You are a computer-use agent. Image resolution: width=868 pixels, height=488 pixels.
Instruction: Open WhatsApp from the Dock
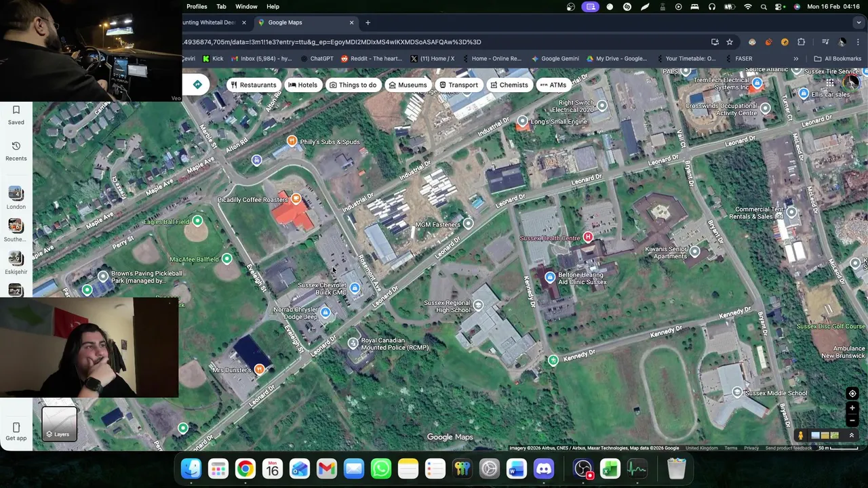(380, 468)
